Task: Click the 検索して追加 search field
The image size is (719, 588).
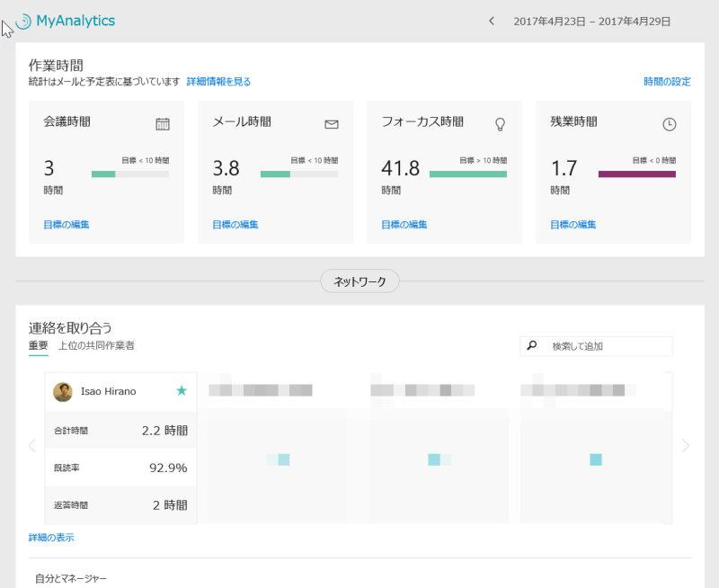Action: [596, 346]
